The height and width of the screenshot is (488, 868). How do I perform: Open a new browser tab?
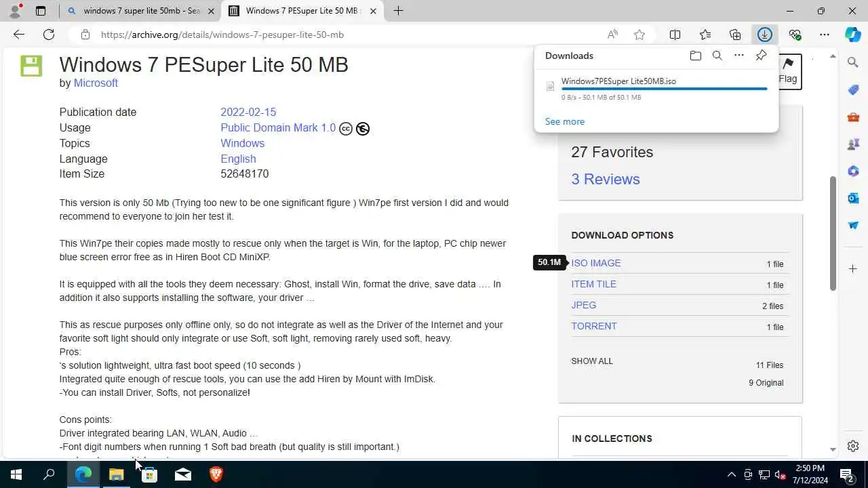(398, 11)
